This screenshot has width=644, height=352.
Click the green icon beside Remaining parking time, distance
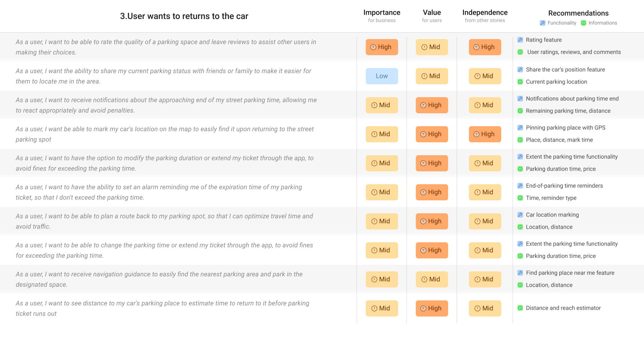(520, 111)
